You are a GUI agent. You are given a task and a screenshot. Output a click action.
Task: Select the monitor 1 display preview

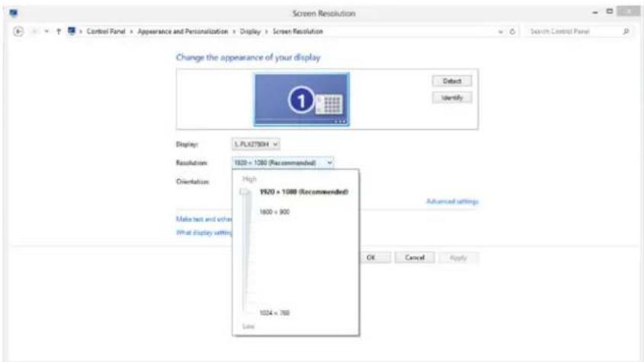click(x=301, y=99)
